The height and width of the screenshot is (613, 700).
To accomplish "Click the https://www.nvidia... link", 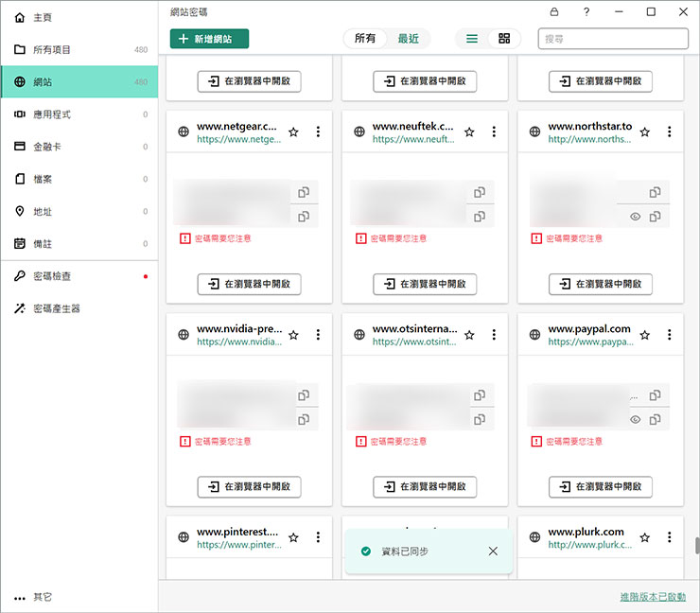I will (x=239, y=342).
